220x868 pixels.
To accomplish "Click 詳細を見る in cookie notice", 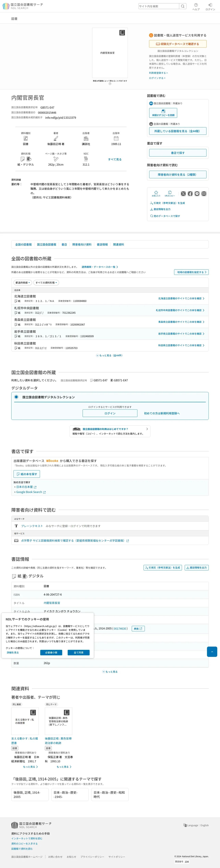I will [x=13, y=653].
